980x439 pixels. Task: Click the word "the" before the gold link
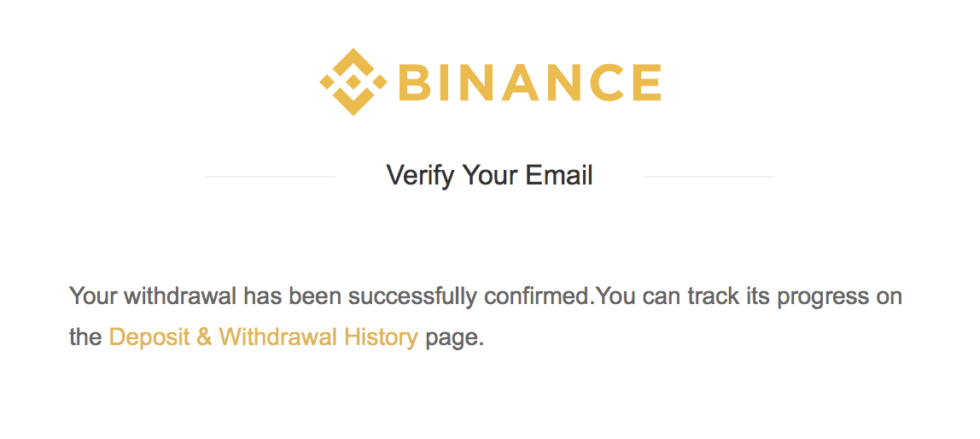click(x=85, y=337)
